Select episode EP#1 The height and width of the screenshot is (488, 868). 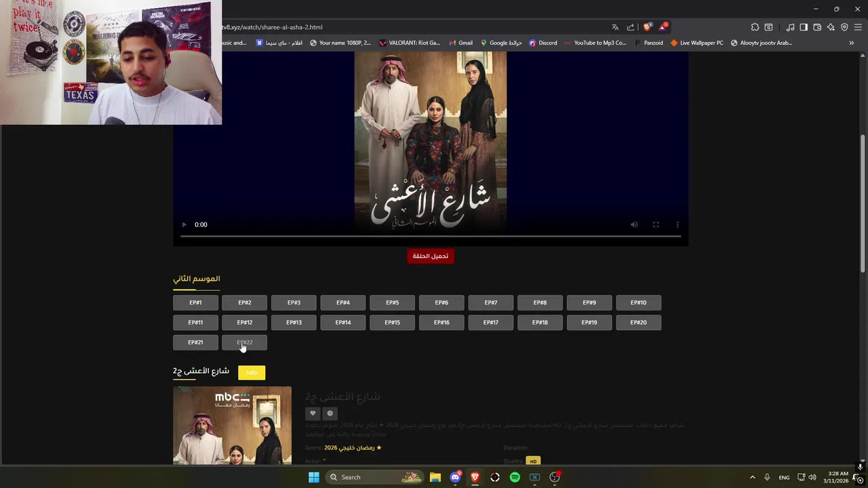195,303
